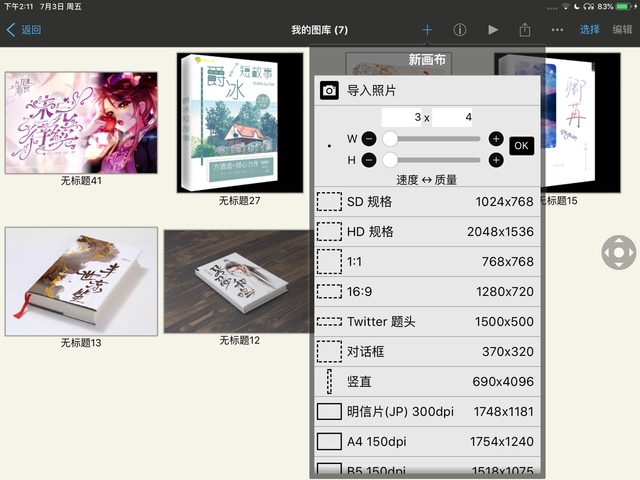640x480 pixels.
Task: Tap 选择 in the top bar
Action: pyautogui.click(x=590, y=30)
